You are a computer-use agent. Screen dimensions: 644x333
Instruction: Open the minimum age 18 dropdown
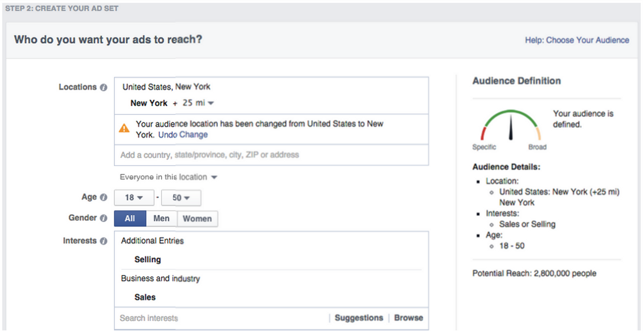(x=134, y=198)
